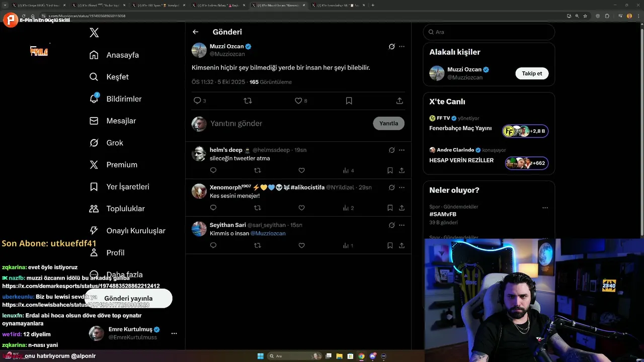The height and width of the screenshot is (362, 644).
Task: Click the 165 Görüntüleme view count
Action: coord(271,82)
